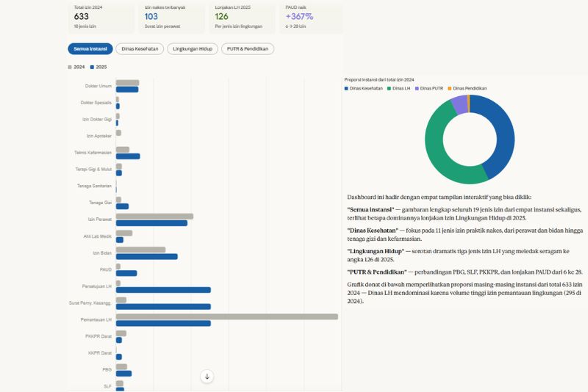This screenshot has height=392, width=588.
Task: Click the orange Dinas Pendidikan legend item
Action: [467, 88]
